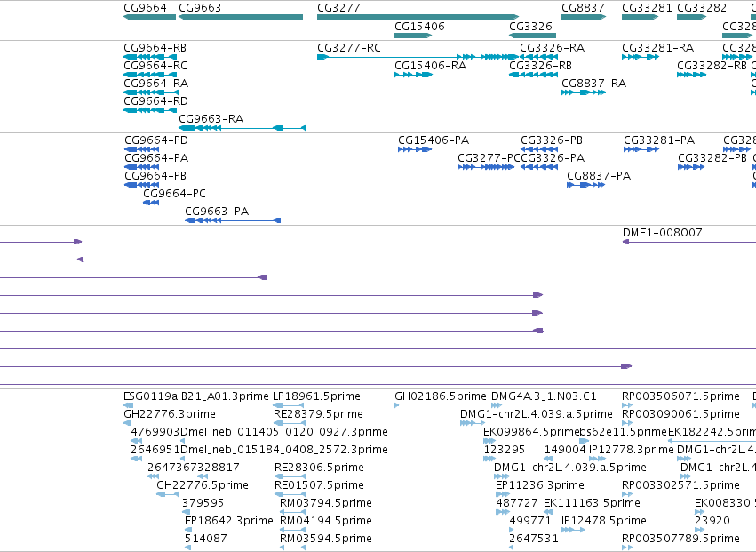Select transcript CG9664-RB

(155, 48)
